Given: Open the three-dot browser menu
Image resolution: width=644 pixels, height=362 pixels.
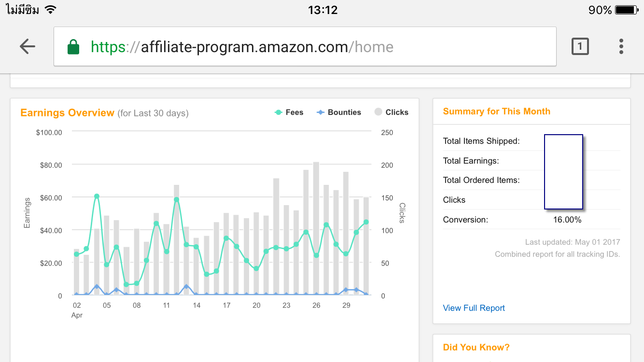Looking at the screenshot, I should tap(621, 46).
